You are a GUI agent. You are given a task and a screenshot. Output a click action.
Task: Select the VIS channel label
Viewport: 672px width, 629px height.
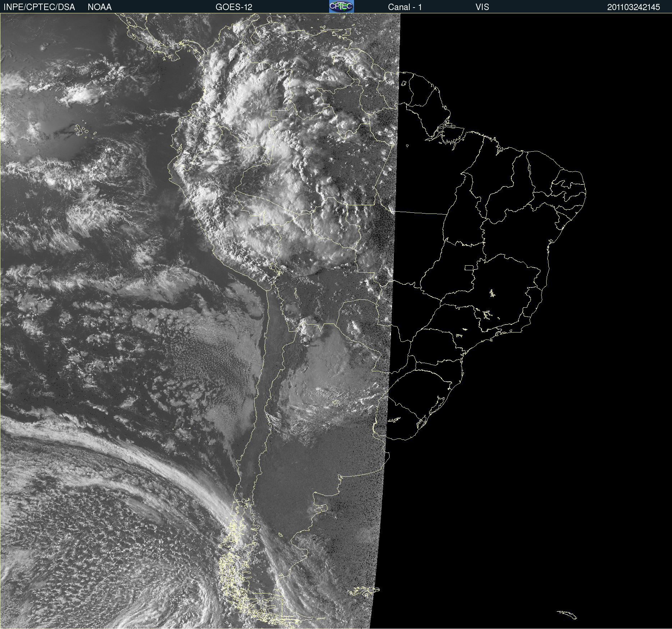coord(482,7)
